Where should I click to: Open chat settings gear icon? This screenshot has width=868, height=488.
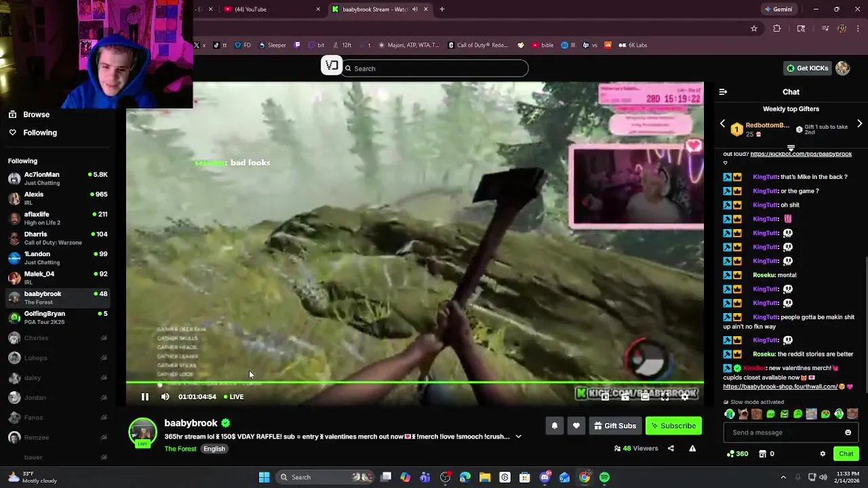click(x=823, y=453)
